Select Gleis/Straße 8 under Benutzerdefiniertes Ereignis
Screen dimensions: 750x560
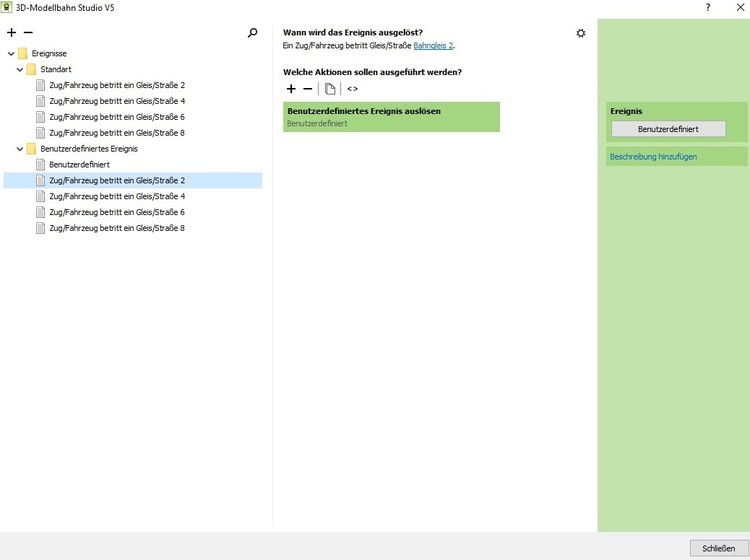click(x=117, y=228)
